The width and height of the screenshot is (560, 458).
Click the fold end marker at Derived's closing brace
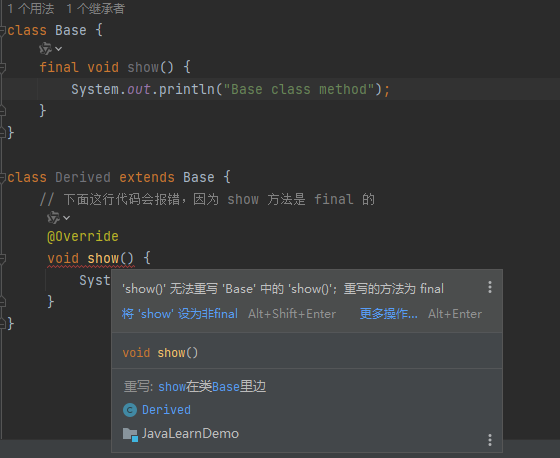click(2, 324)
